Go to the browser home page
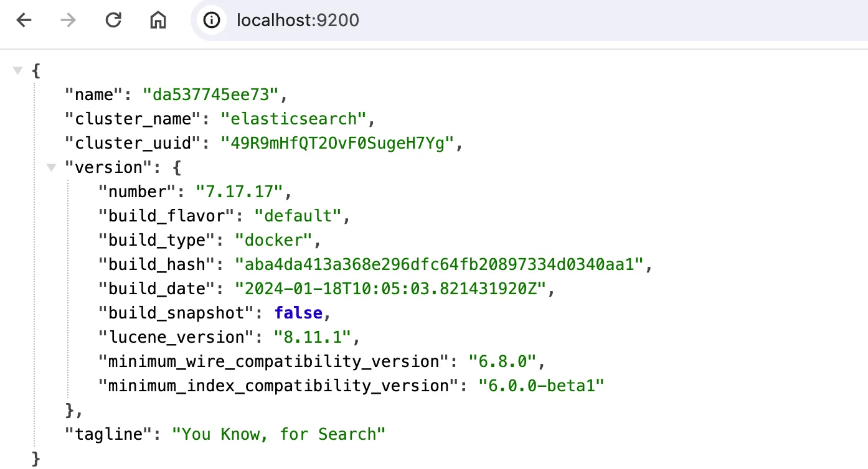Viewport: 868px width, 469px height. 158,21
